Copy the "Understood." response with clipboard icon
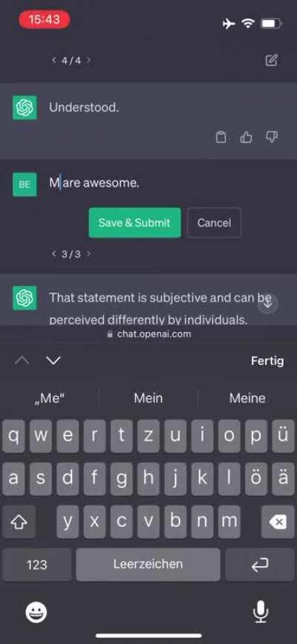This screenshot has width=297, height=644. [221, 137]
